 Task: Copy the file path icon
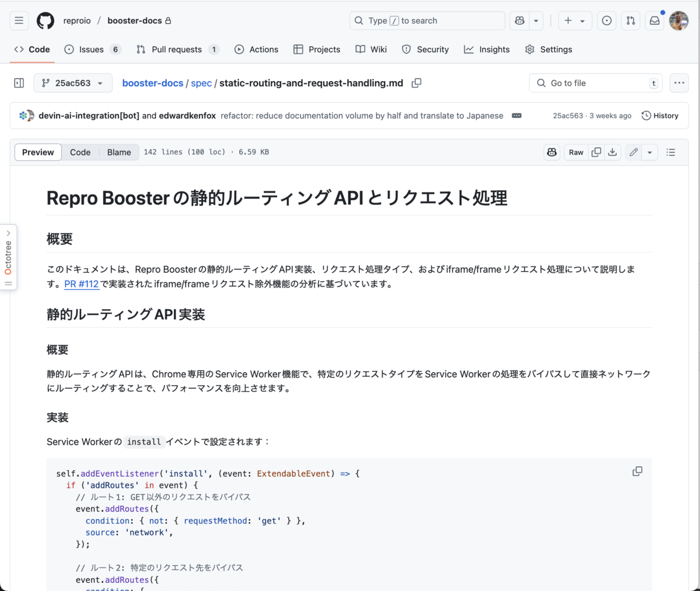pos(416,83)
